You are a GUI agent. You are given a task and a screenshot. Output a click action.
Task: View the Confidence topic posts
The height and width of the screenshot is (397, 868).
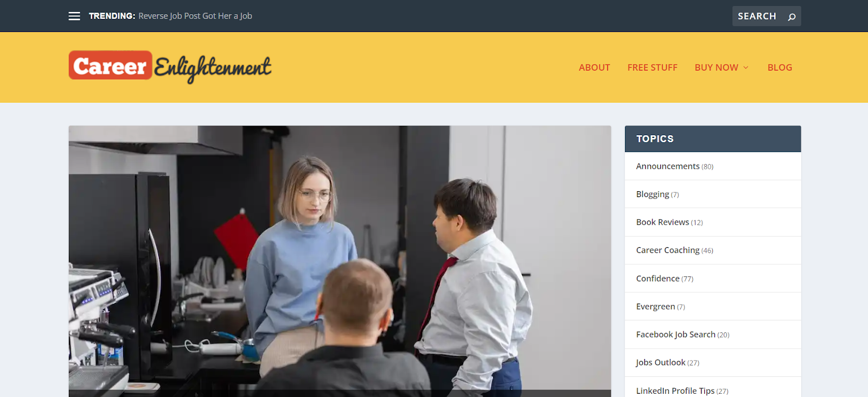click(658, 279)
